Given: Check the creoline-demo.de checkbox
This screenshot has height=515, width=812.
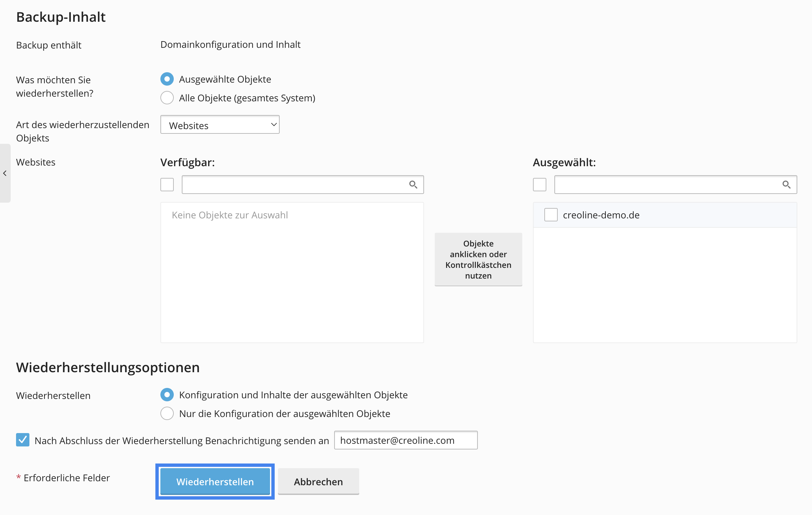Looking at the screenshot, I should 551,215.
